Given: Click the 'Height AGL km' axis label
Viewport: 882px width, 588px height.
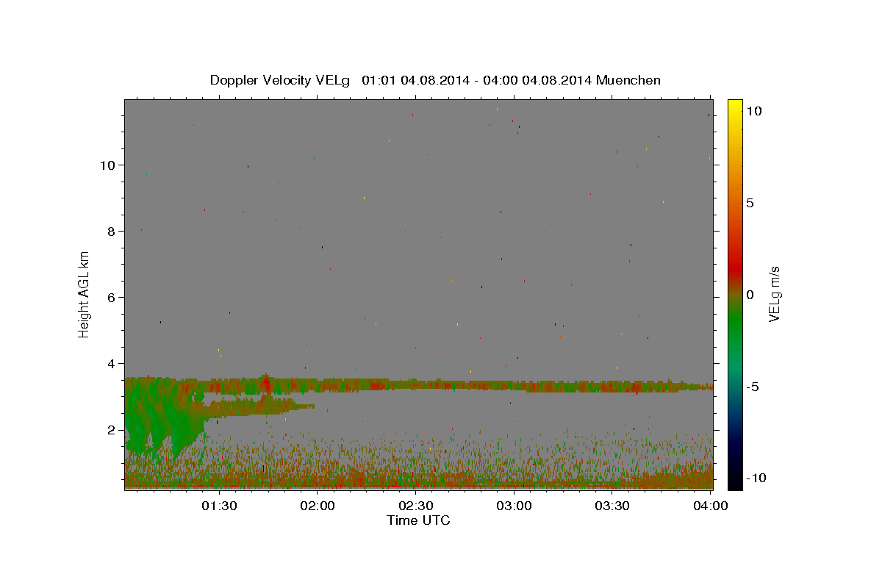Looking at the screenshot, I should 85,294.
